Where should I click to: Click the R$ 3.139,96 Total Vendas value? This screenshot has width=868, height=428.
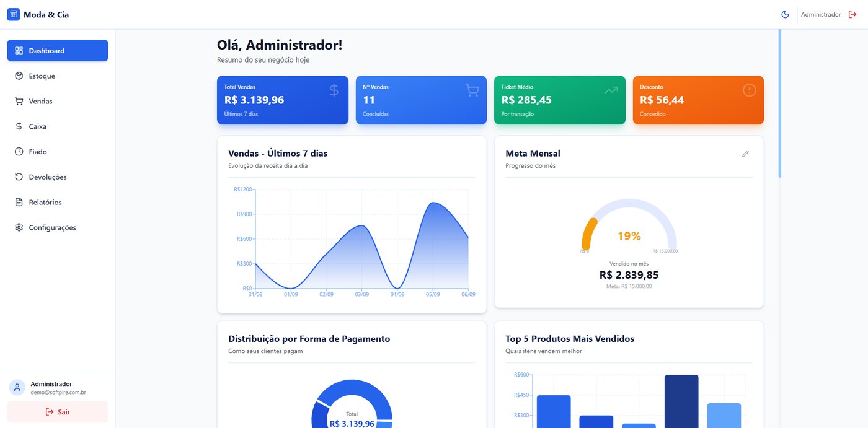click(x=254, y=100)
